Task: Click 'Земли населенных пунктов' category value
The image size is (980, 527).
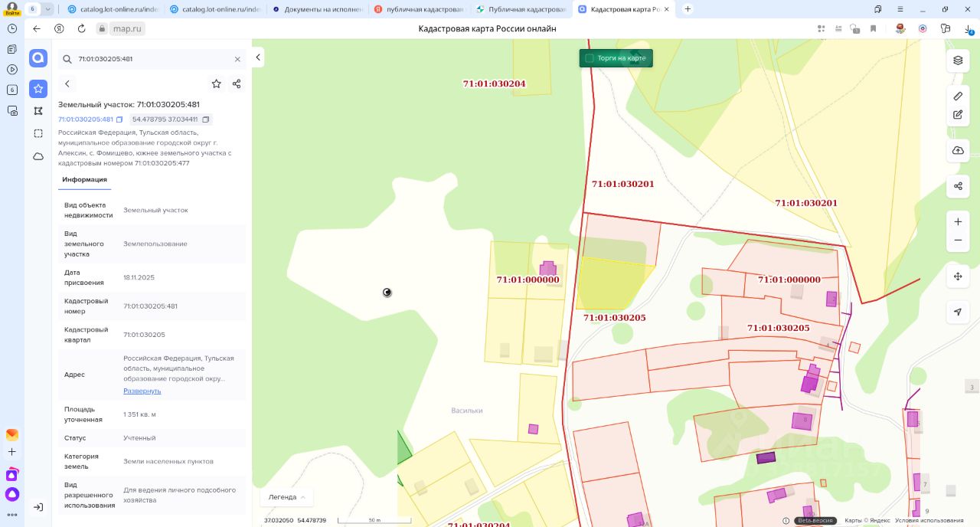Action: (x=168, y=461)
